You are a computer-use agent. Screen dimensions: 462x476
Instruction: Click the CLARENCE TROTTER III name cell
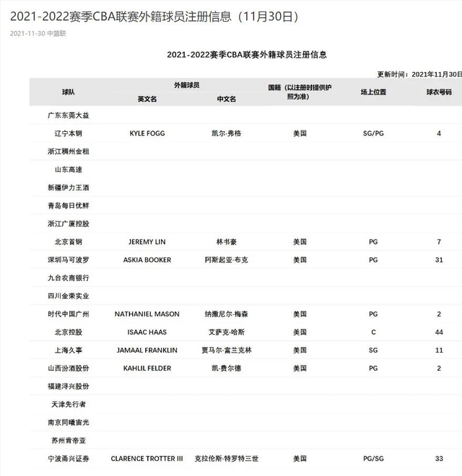(x=147, y=459)
